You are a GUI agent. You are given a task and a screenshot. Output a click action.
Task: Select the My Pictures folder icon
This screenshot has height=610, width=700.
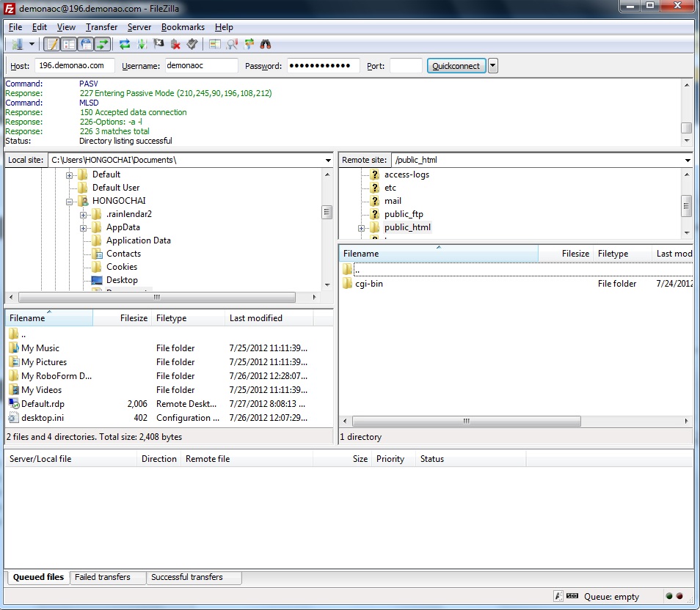14,362
